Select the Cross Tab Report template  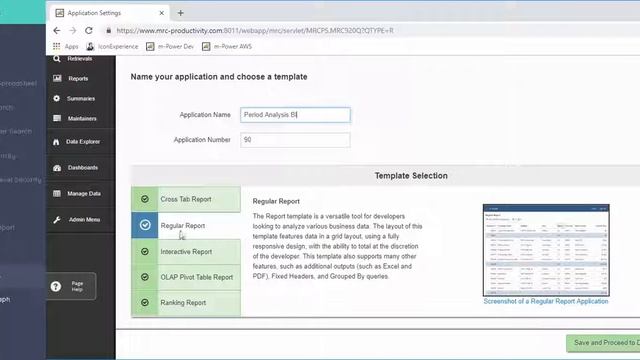[186, 199]
